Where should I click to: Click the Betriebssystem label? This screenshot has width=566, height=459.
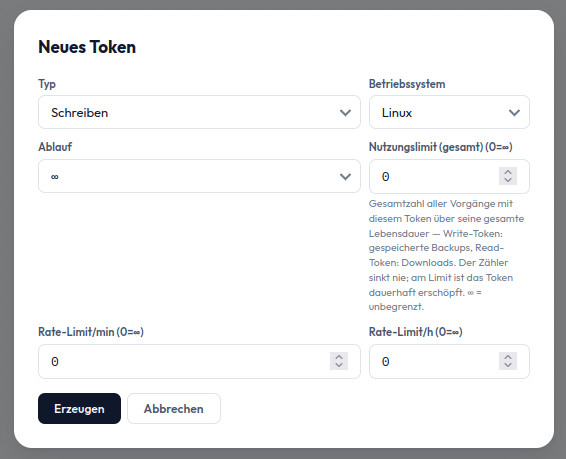[x=407, y=84]
